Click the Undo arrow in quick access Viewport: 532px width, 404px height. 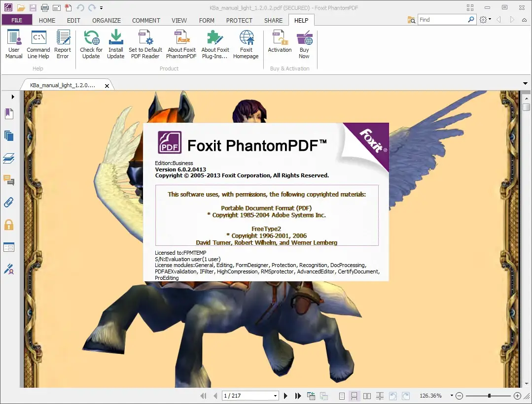[x=80, y=7]
